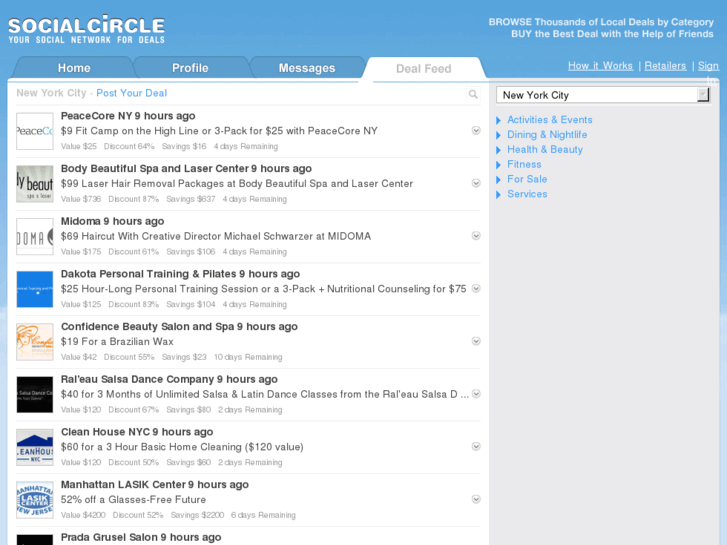Open Ral'eau Salsa Dance Company thumbnail
The width and height of the screenshot is (727, 545).
click(35, 395)
